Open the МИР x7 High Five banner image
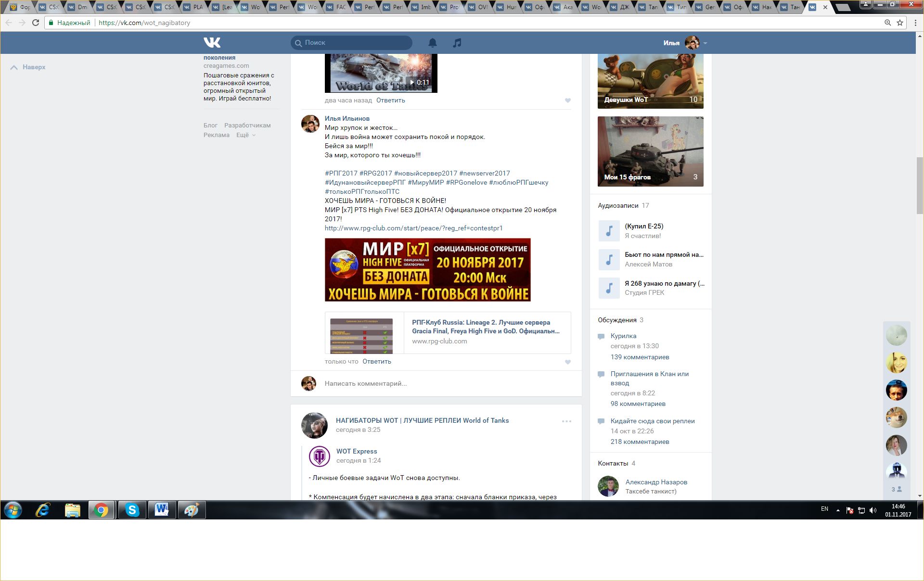Image resolution: width=924 pixels, height=581 pixels. click(x=428, y=270)
